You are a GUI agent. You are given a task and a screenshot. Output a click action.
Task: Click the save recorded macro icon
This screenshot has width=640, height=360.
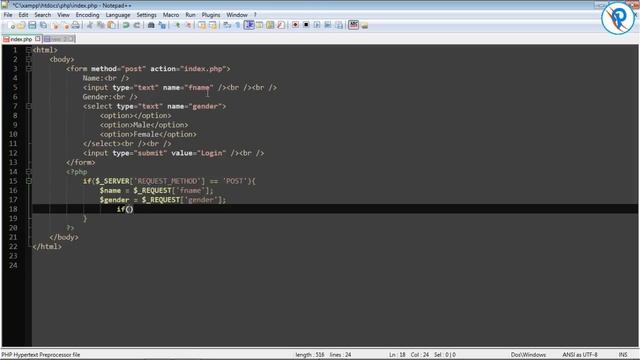[339, 25]
